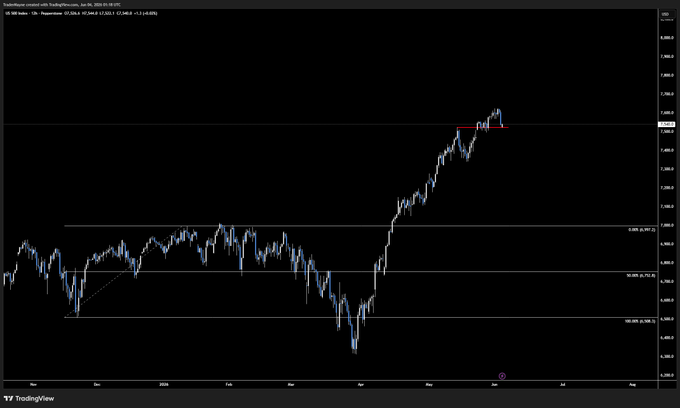Image resolution: width=680 pixels, height=408 pixels.
Task: Click the 'created with TradingView.com' header text
Action: (52, 5)
